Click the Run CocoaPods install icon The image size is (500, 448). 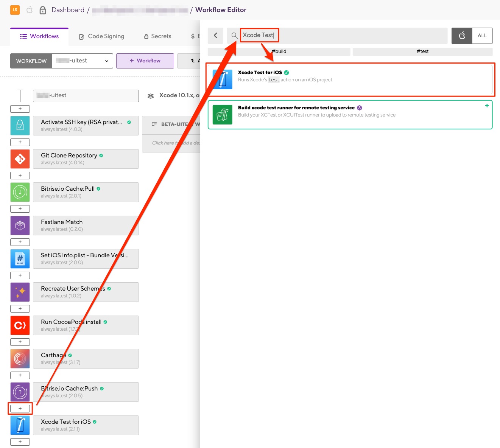click(20, 325)
